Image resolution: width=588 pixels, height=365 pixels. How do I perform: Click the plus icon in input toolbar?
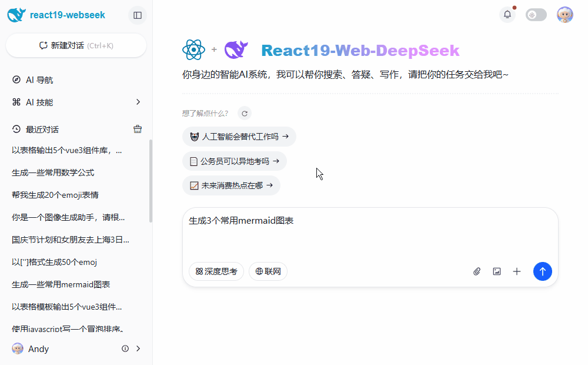[x=517, y=271]
